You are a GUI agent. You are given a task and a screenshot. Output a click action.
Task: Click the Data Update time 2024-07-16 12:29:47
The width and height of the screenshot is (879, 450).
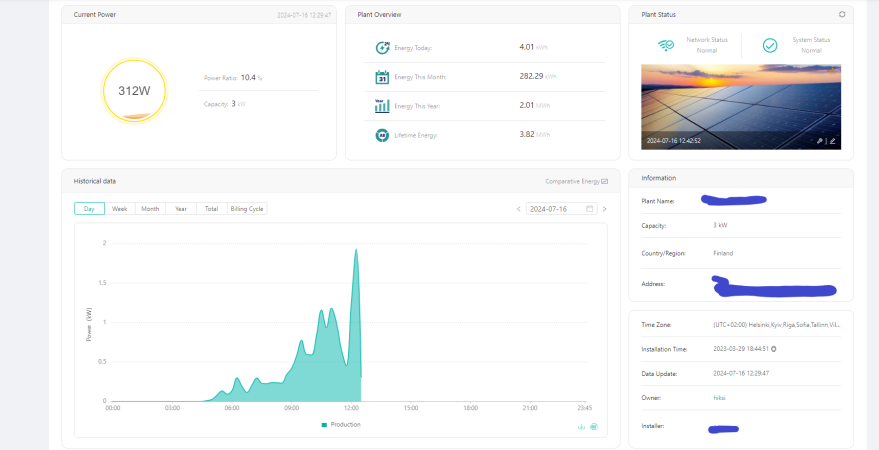[741, 373]
